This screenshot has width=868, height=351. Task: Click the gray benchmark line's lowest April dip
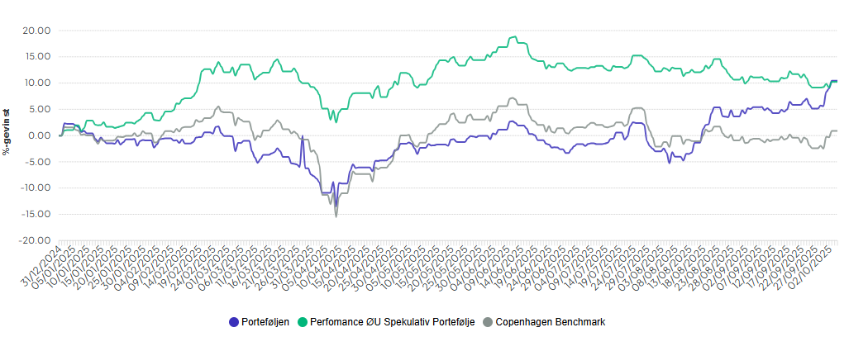336,216
